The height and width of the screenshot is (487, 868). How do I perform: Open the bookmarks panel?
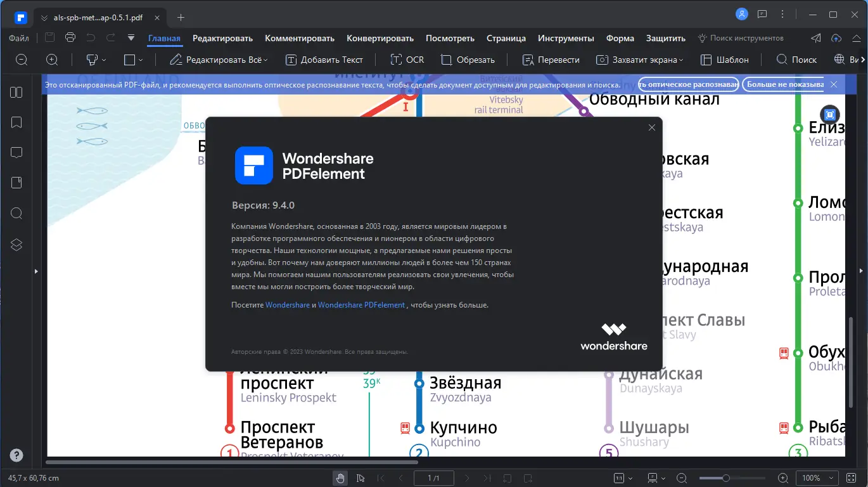coord(16,122)
